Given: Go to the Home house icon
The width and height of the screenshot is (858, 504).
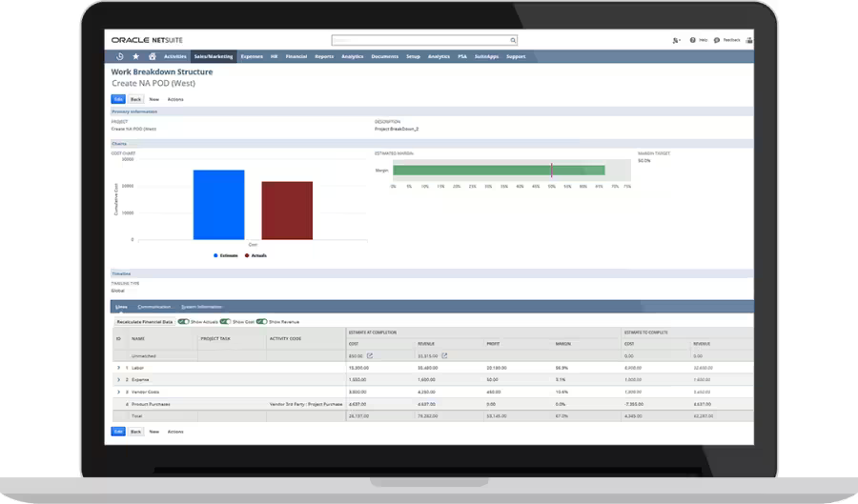Looking at the screenshot, I should 152,56.
